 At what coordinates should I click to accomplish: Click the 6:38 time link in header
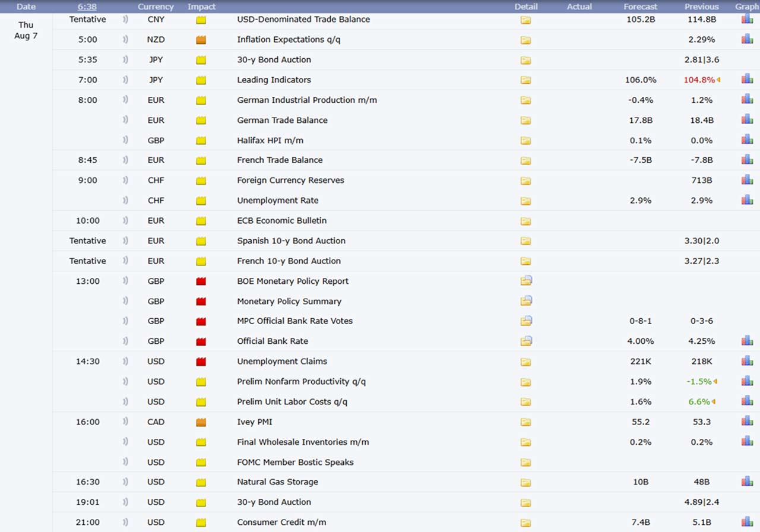(87, 7)
